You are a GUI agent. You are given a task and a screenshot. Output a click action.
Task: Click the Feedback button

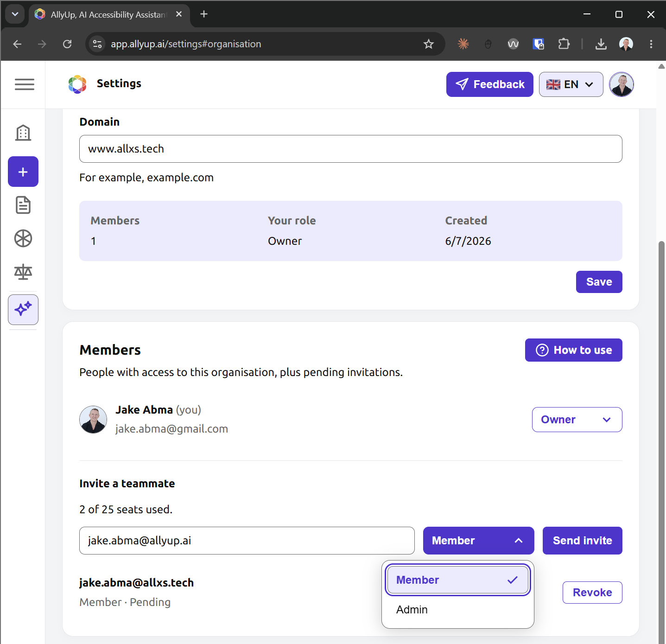point(490,84)
